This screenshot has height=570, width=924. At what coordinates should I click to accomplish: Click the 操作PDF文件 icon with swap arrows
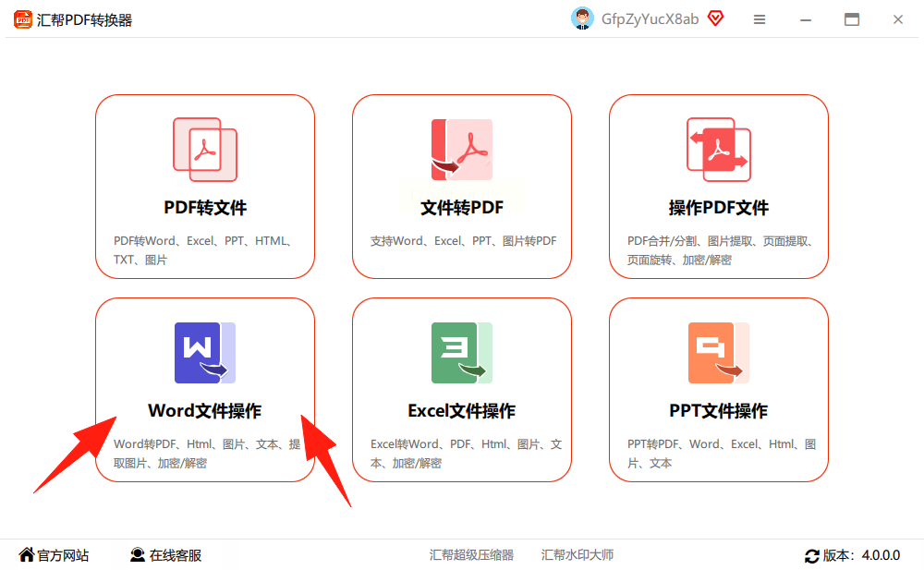[719, 150]
